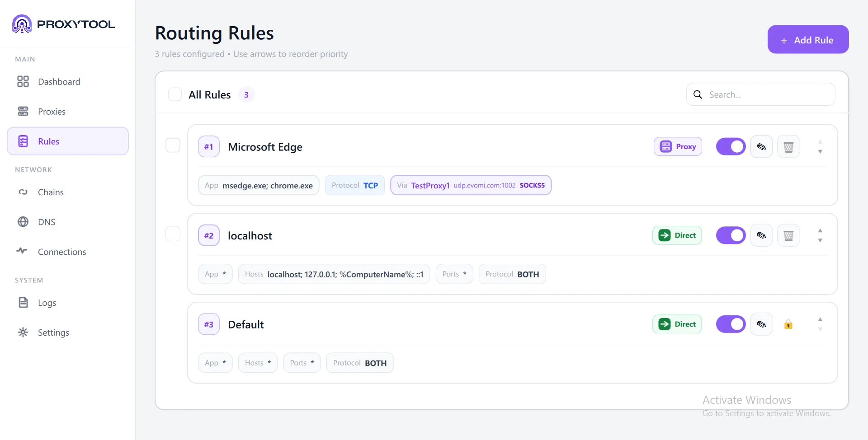Click the Routing Rules heading
868x440 pixels.
coord(214,33)
